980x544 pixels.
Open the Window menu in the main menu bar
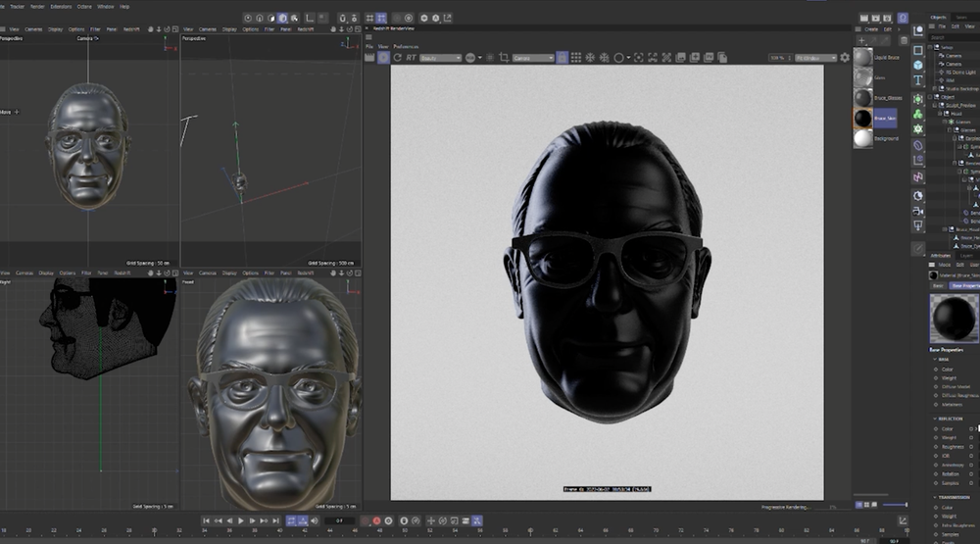pyautogui.click(x=106, y=6)
